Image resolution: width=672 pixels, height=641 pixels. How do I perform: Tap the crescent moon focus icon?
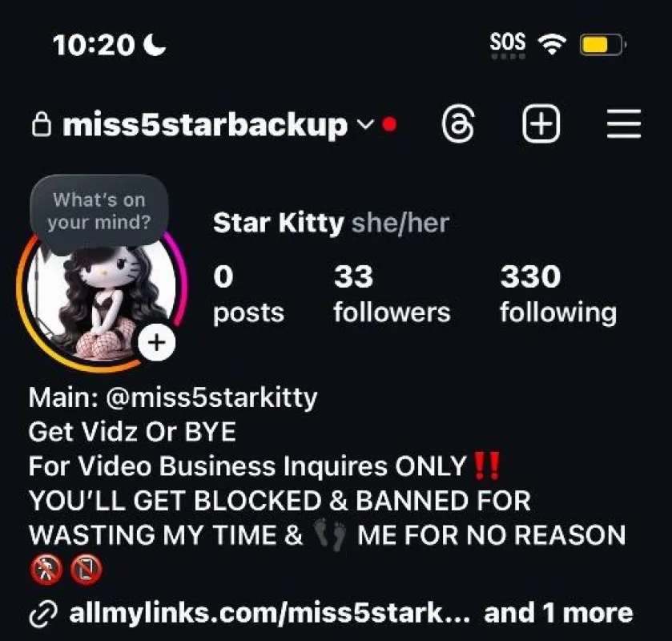tap(155, 45)
